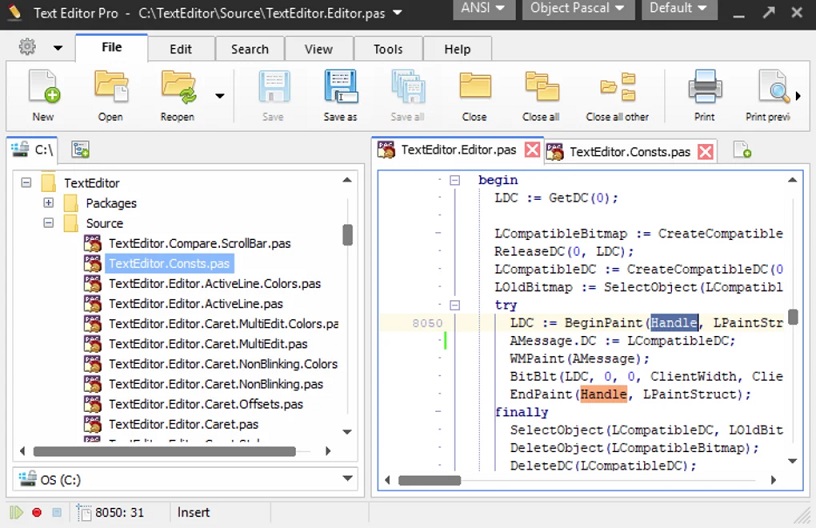The height and width of the screenshot is (528, 816).
Task: Click the file tree scroll down arrow
Action: 348,432
